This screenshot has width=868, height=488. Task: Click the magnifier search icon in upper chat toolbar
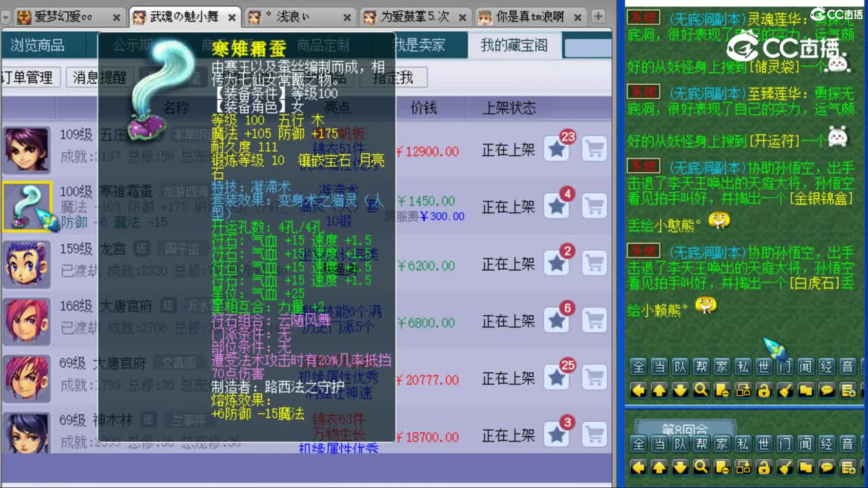(701, 390)
